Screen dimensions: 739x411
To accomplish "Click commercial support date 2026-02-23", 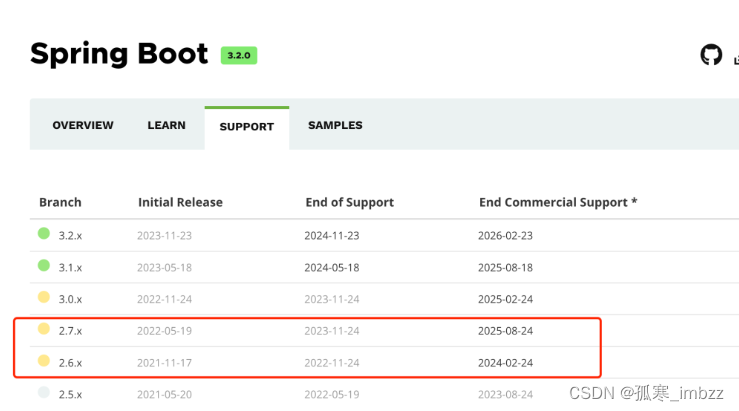I will (505, 236).
